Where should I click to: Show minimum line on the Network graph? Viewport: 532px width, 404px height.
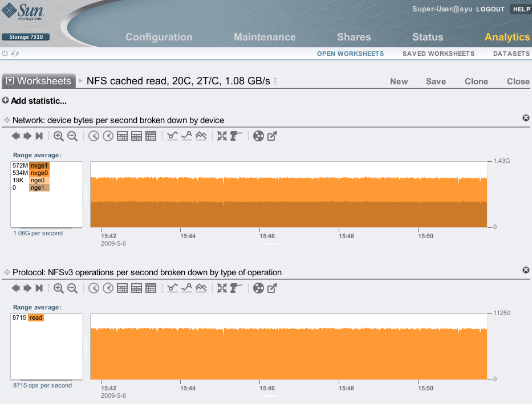(x=173, y=136)
